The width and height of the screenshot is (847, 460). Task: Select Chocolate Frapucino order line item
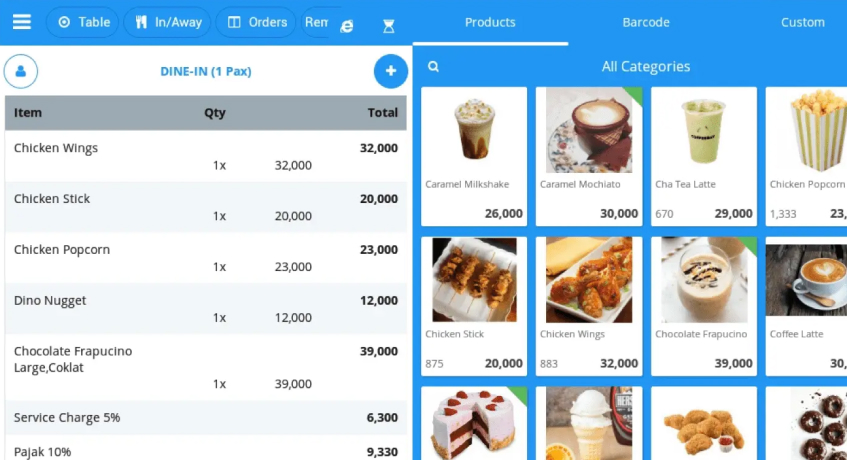[205, 367]
